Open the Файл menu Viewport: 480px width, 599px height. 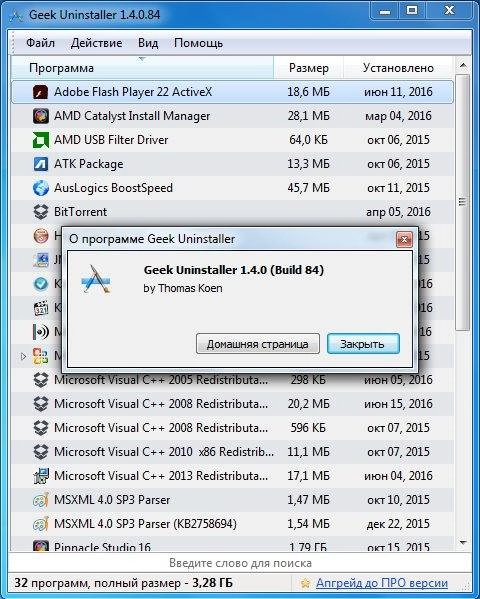point(41,43)
